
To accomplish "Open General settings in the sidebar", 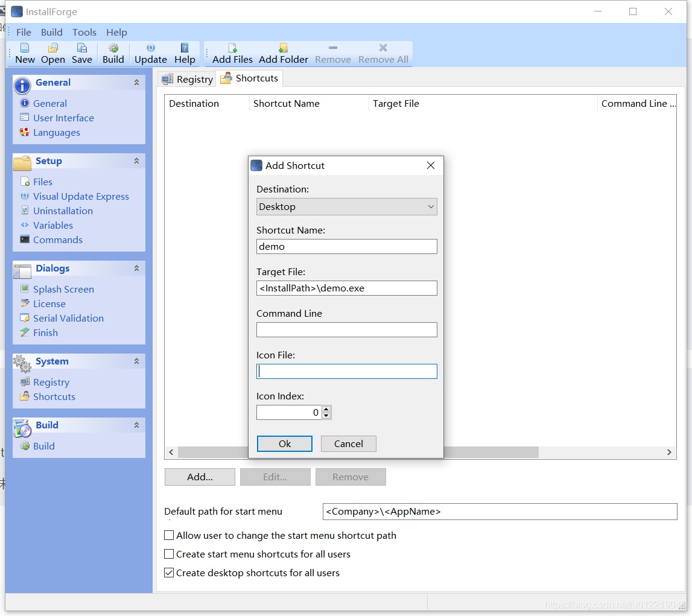I will 50,103.
